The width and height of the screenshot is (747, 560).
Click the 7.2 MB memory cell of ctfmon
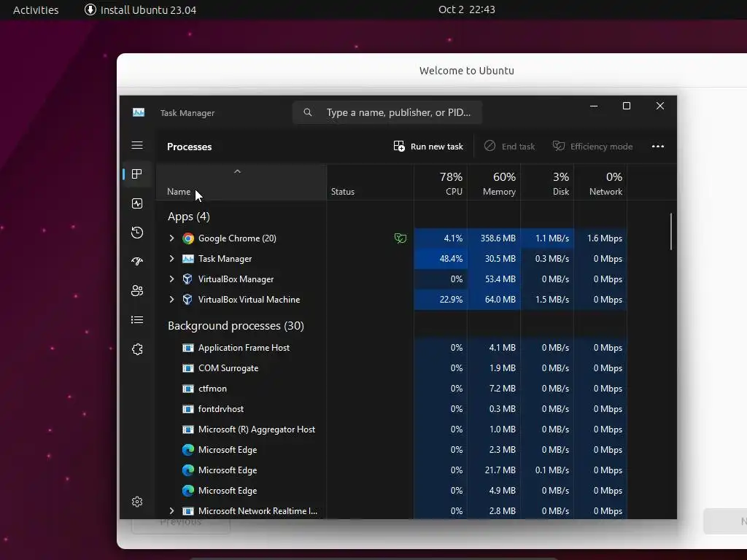click(x=494, y=389)
